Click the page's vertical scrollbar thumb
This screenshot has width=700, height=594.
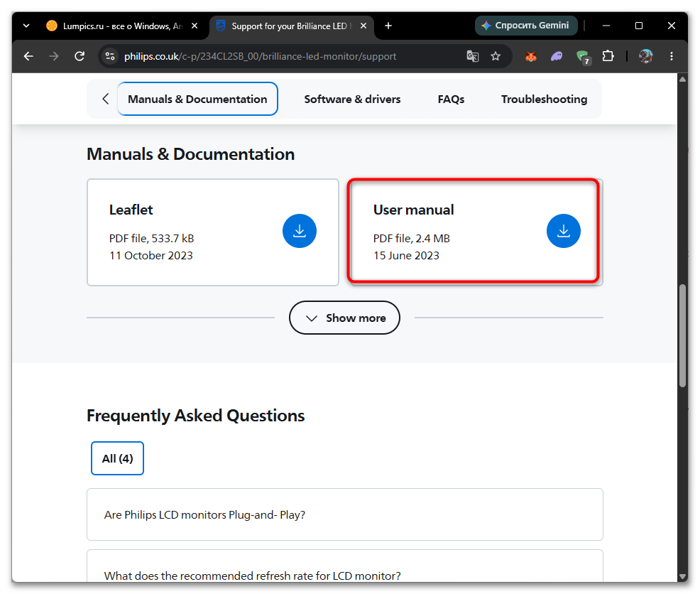[x=682, y=335]
